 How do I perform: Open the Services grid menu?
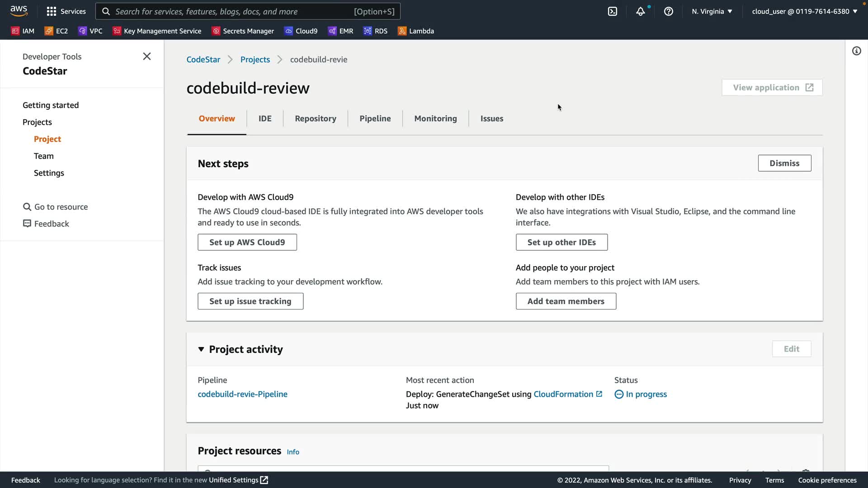tap(66, 11)
